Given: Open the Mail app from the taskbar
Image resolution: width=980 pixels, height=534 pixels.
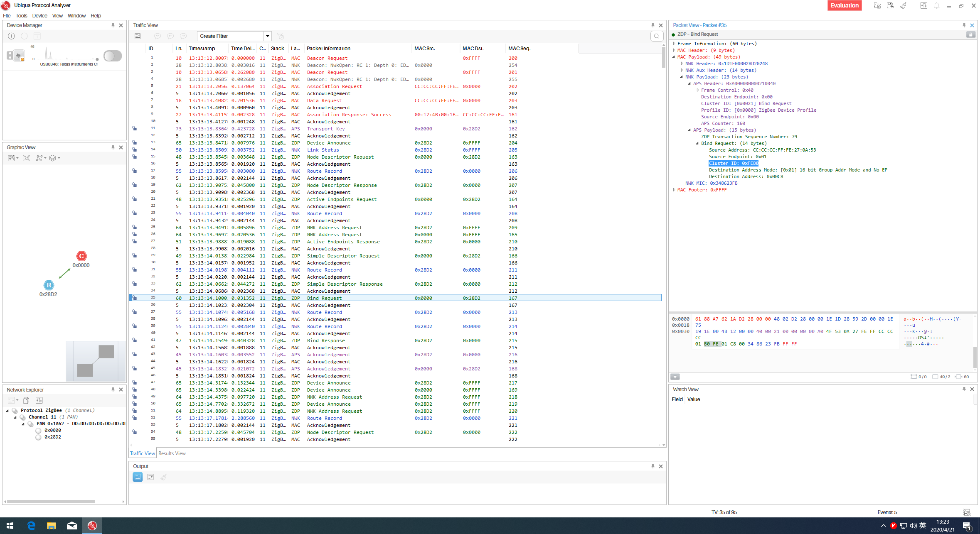Looking at the screenshot, I should pyautogui.click(x=72, y=526).
